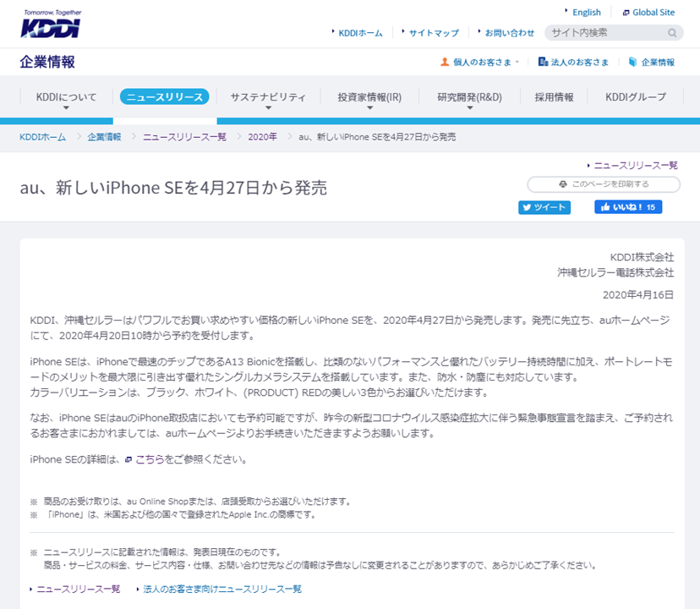This screenshot has height=609, width=700.
Task: Open 法人のお客さま向けニュースリリース一覧 link
Action: (x=222, y=590)
